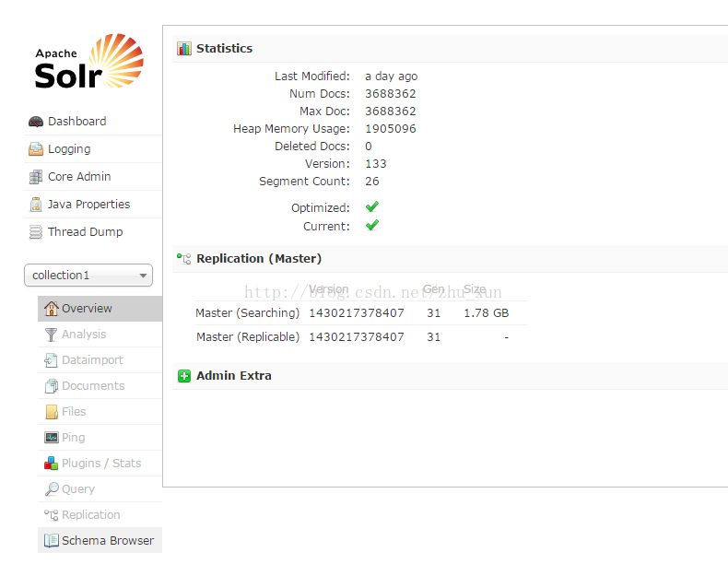Click the Query magnifier icon
The height and width of the screenshot is (564, 728).
[x=52, y=489]
